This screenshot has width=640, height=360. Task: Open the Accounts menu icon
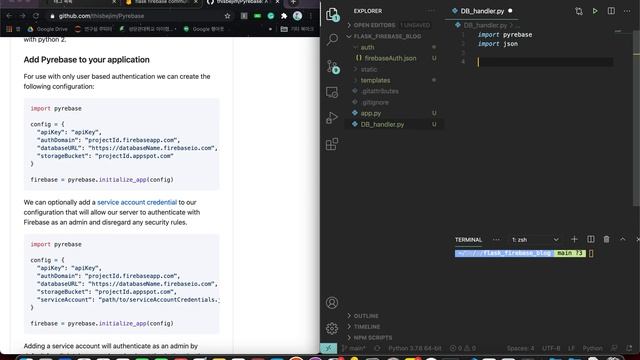[332, 302]
